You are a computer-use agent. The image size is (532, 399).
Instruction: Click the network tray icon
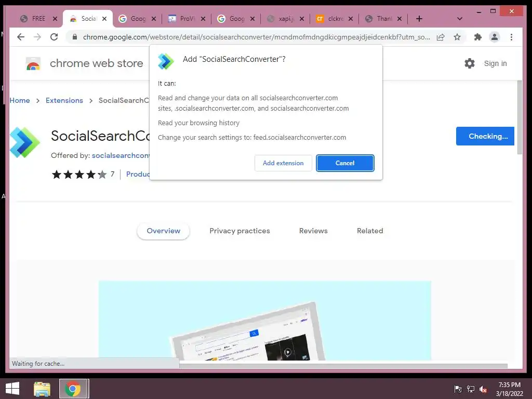tap(471, 389)
